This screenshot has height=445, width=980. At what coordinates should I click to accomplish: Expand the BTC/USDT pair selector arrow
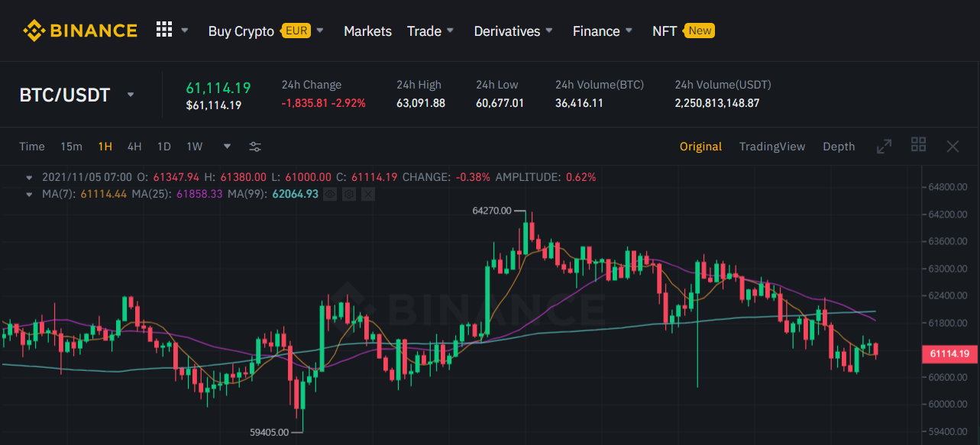131,95
